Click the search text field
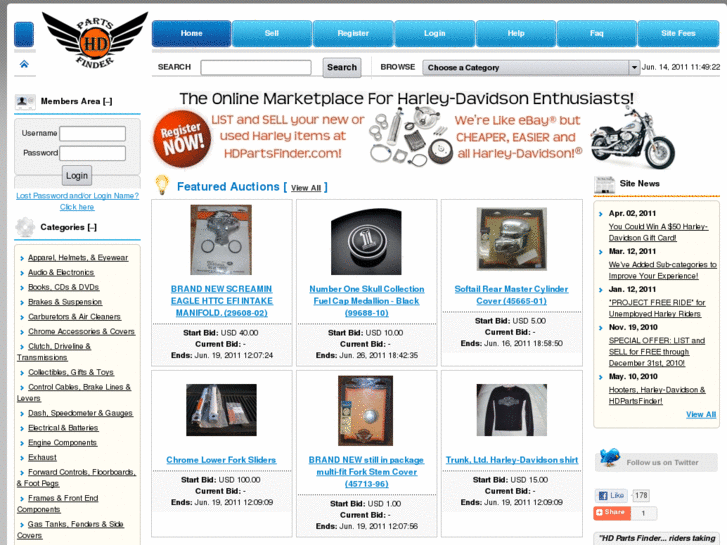727x545 pixels. (256, 68)
